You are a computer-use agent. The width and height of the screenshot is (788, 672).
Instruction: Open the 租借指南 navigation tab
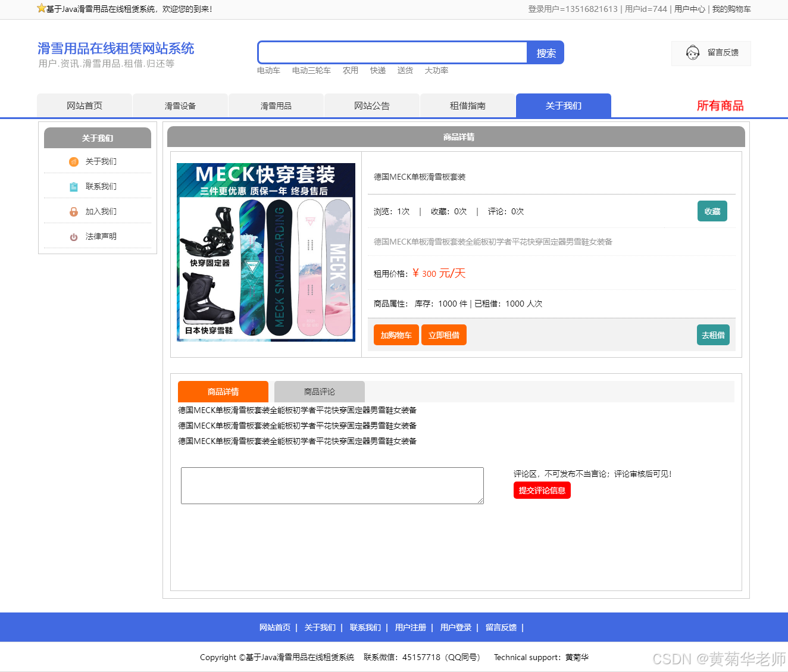pyautogui.click(x=468, y=105)
